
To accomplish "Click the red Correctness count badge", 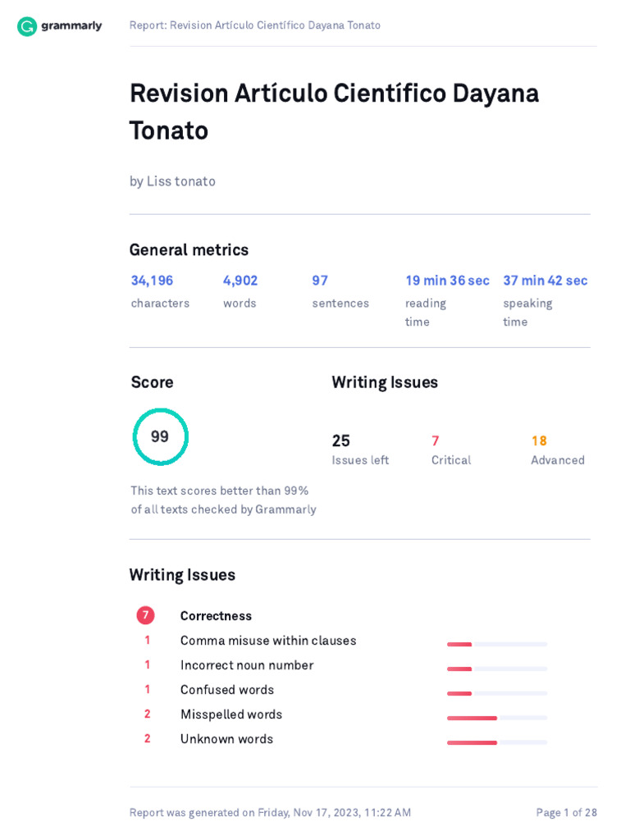I will (145, 615).
